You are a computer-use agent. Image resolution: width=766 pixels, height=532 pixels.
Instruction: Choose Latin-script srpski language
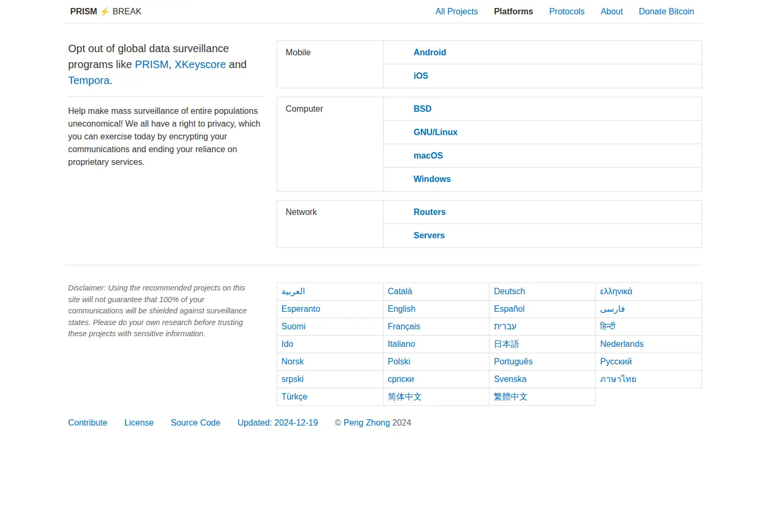point(293,379)
